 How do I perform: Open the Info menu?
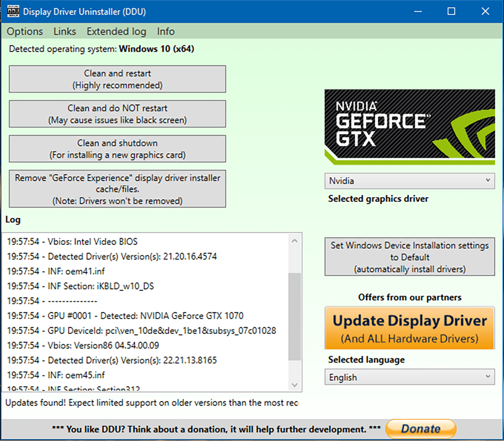[x=165, y=31]
